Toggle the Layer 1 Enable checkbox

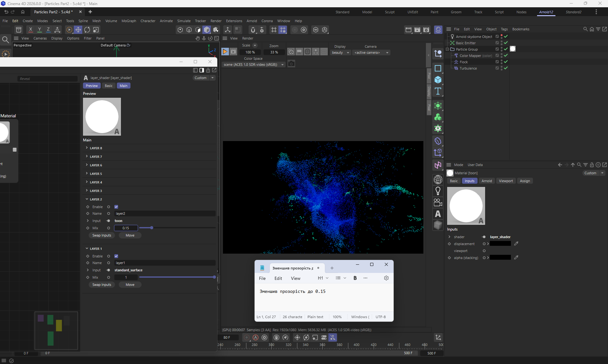[x=116, y=256]
